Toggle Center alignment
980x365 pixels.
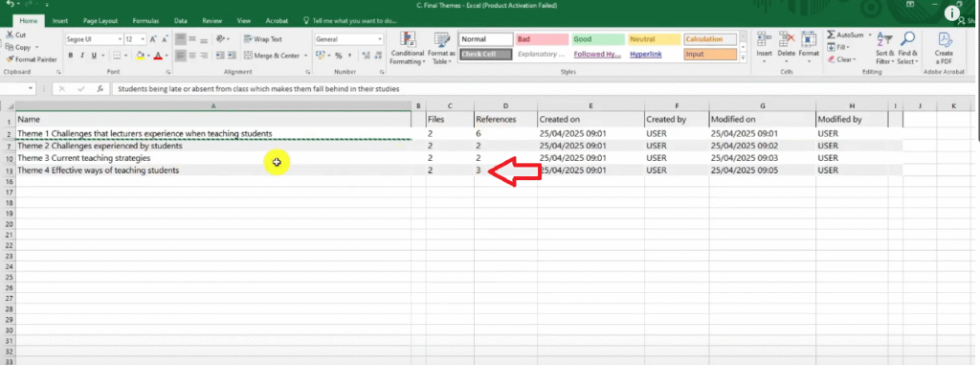click(192, 56)
